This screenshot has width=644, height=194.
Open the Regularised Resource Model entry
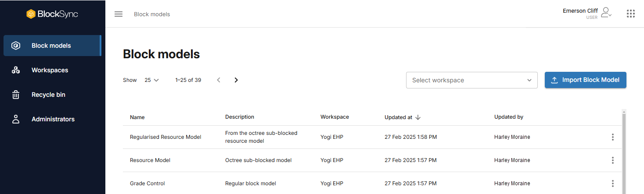pyautogui.click(x=165, y=137)
